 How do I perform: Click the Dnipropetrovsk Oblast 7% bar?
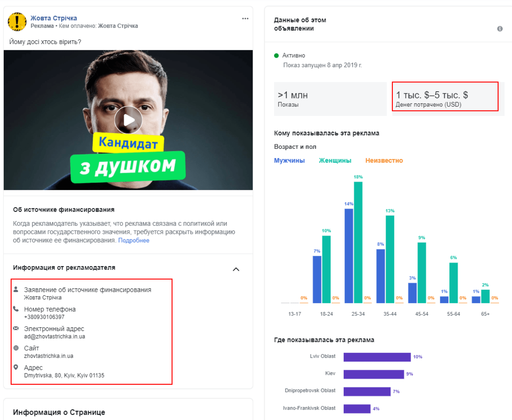coord(367,392)
